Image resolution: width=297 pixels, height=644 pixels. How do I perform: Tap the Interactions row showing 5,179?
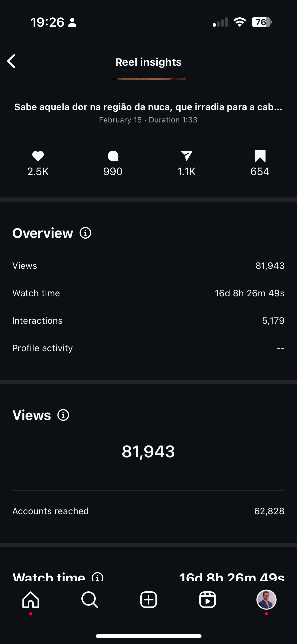148,320
